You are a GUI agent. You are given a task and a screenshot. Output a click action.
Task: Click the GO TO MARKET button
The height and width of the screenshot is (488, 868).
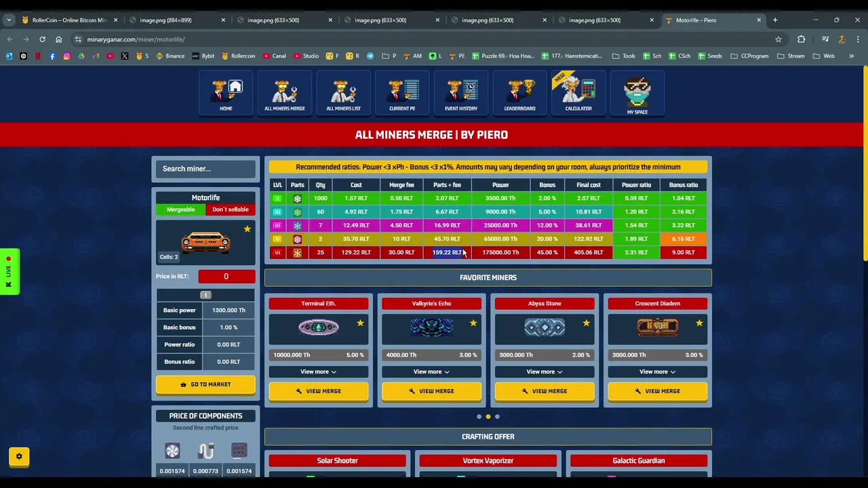pyautogui.click(x=205, y=384)
